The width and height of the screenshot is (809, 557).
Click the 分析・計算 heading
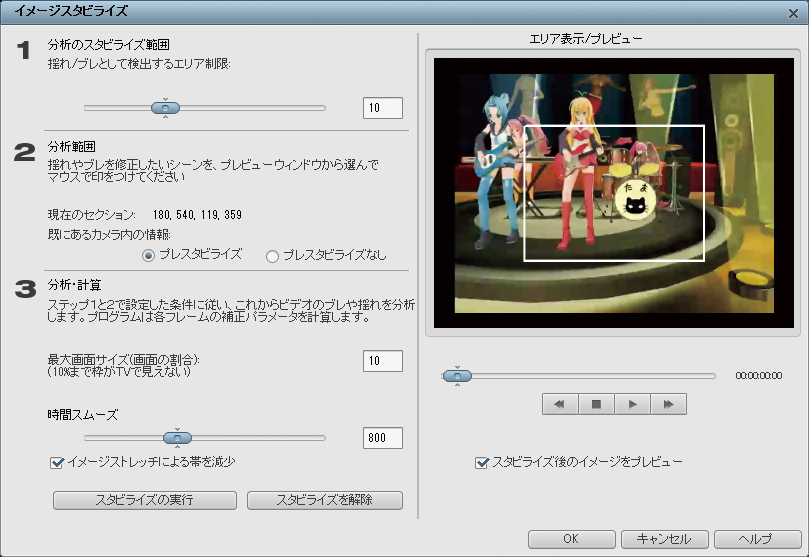pyautogui.click(x=74, y=285)
